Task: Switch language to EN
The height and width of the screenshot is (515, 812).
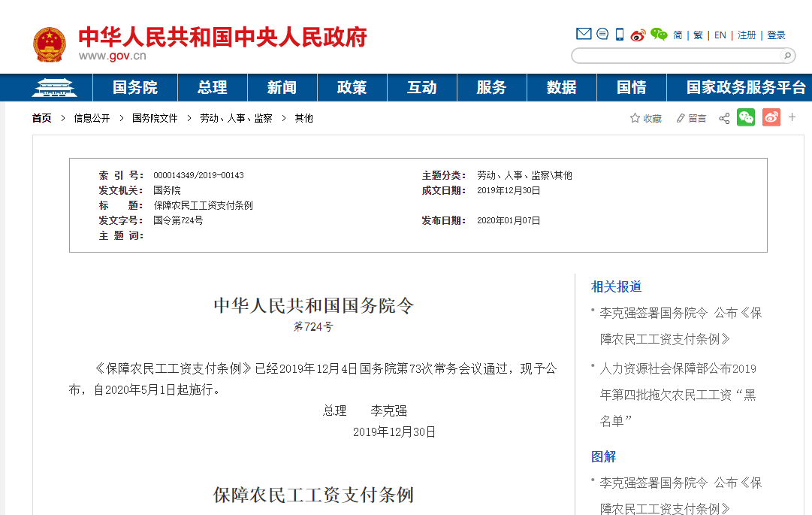Action: point(720,35)
